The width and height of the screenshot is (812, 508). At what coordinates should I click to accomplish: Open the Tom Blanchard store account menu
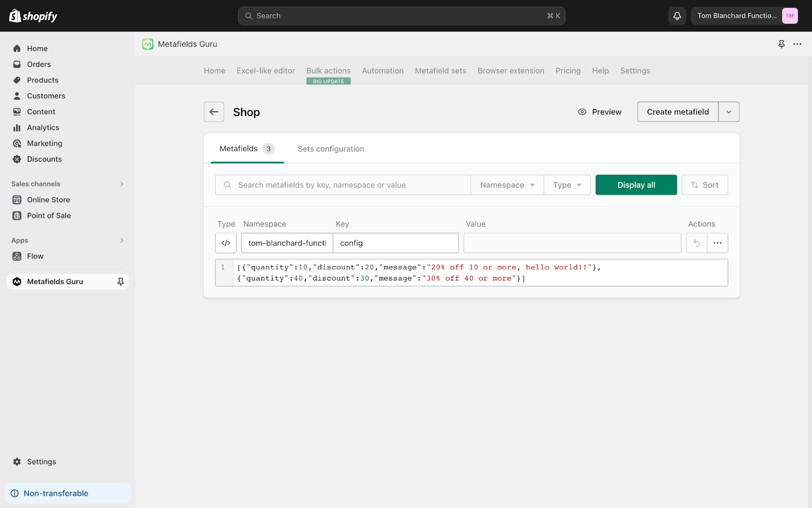[745, 16]
